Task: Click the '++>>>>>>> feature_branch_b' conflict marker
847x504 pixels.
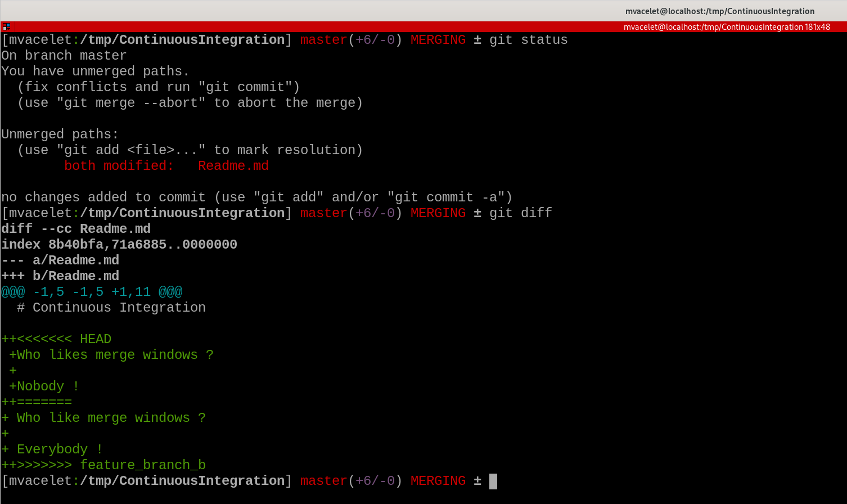Action: 103,465
